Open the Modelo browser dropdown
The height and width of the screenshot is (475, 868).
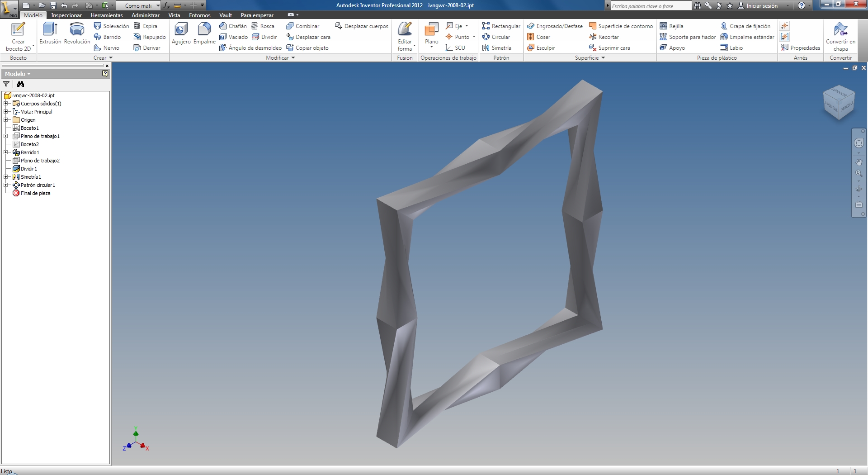tap(18, 74)
